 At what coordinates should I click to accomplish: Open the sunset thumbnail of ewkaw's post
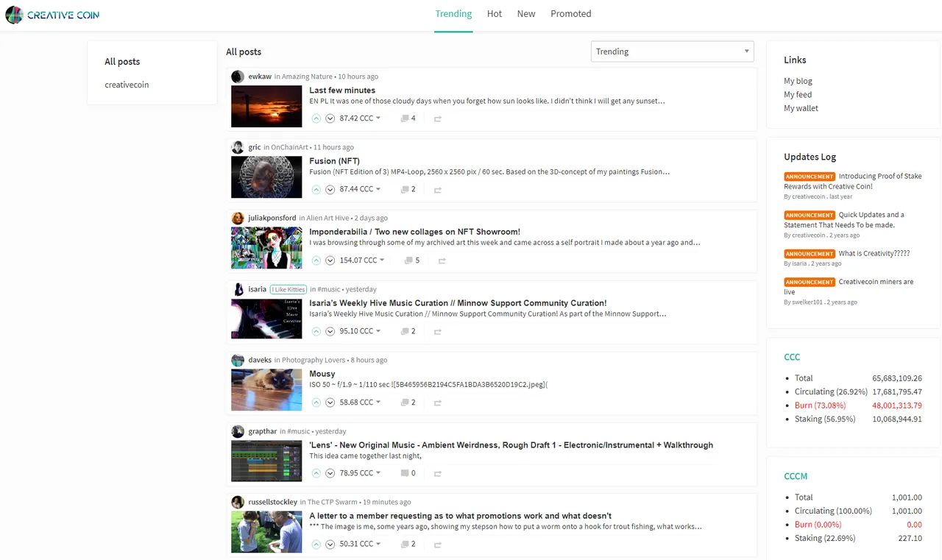[266, 106]
